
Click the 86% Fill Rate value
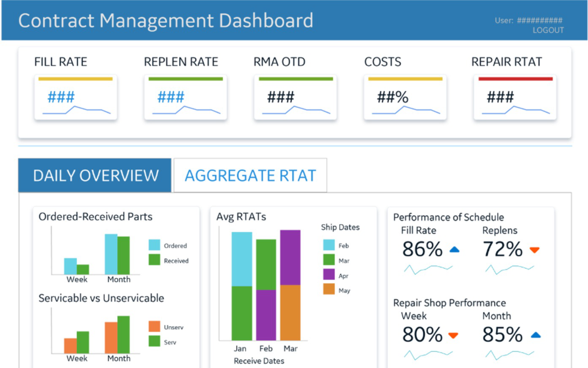coord(423,249)
